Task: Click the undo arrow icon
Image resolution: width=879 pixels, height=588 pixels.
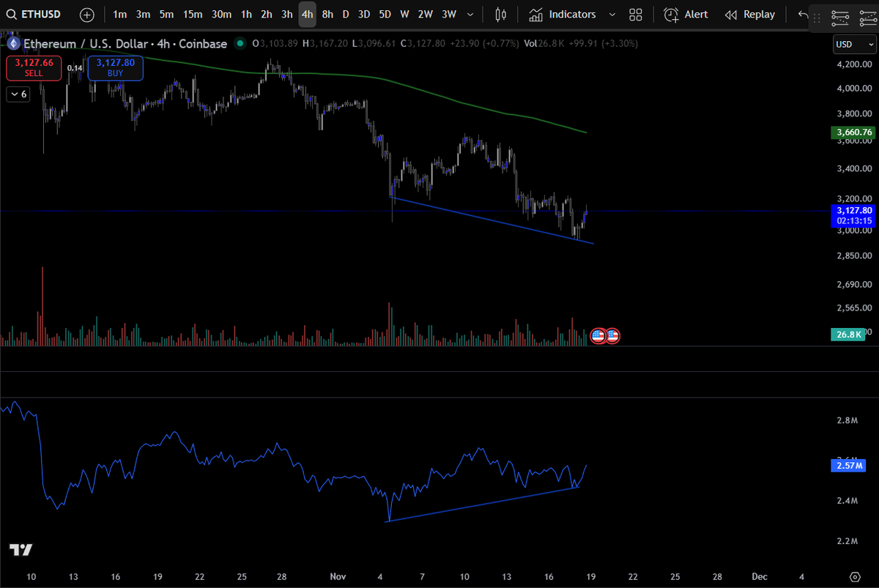Action: coord(802,15)
